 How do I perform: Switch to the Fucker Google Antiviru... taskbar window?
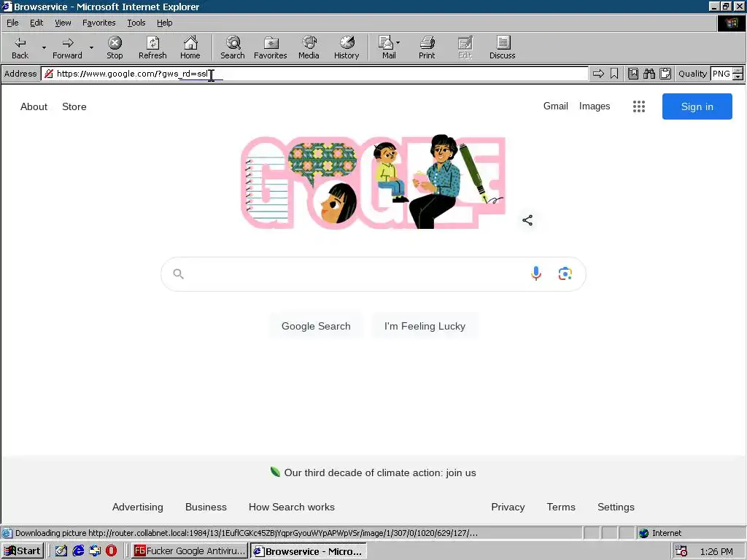pos(190,551)
